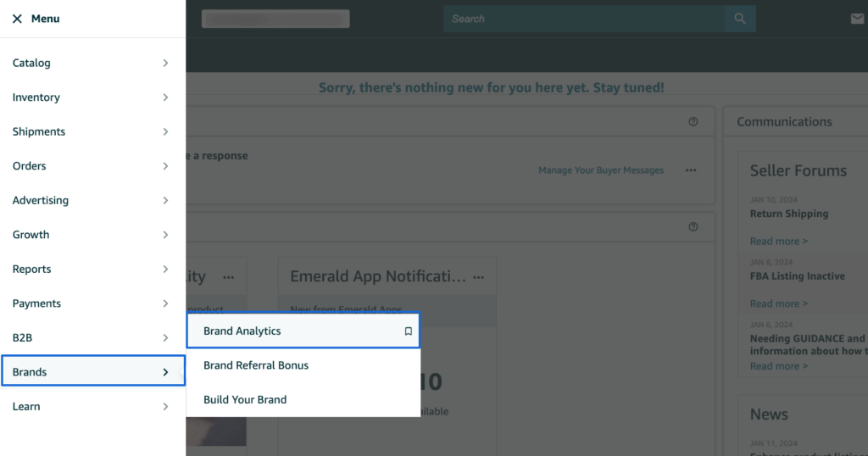Click the Emerald App Notifications title
The image size is (868, 456).
378,276
